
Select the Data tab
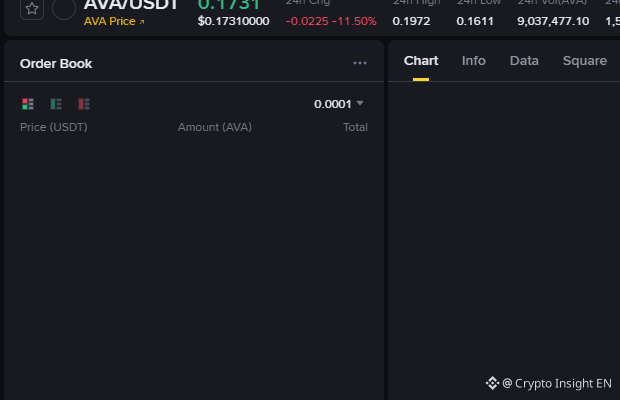(x=524, y=61)
